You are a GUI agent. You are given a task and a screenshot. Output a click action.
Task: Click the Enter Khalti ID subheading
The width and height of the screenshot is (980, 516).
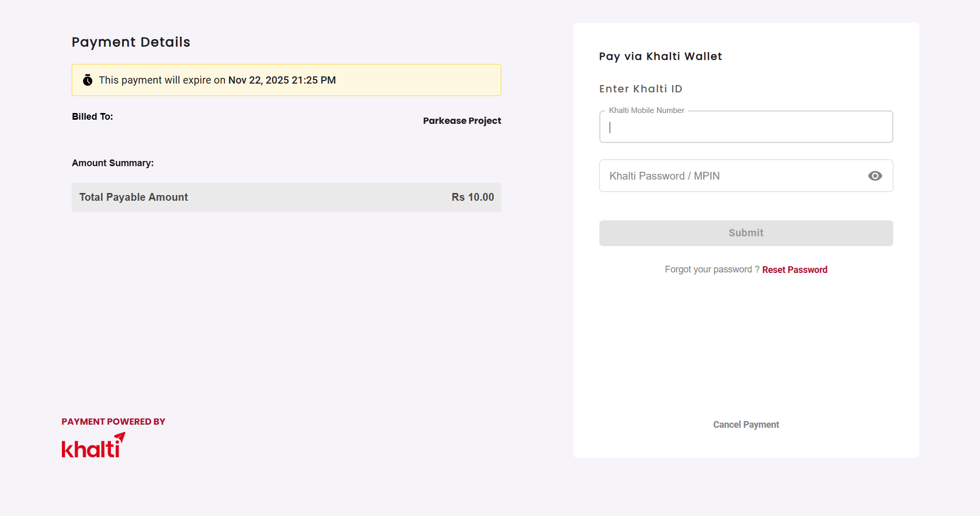641,89
